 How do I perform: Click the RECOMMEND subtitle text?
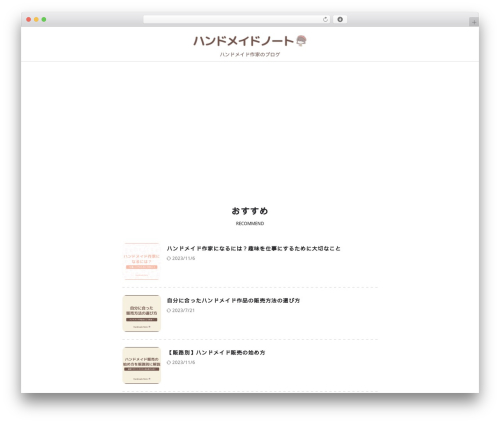coord(250,223)
